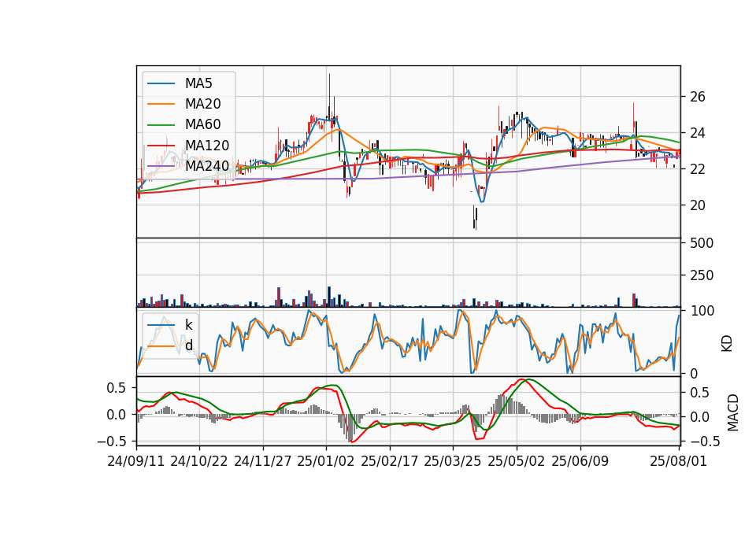Click the volume axis value 500

coord(702,243)
